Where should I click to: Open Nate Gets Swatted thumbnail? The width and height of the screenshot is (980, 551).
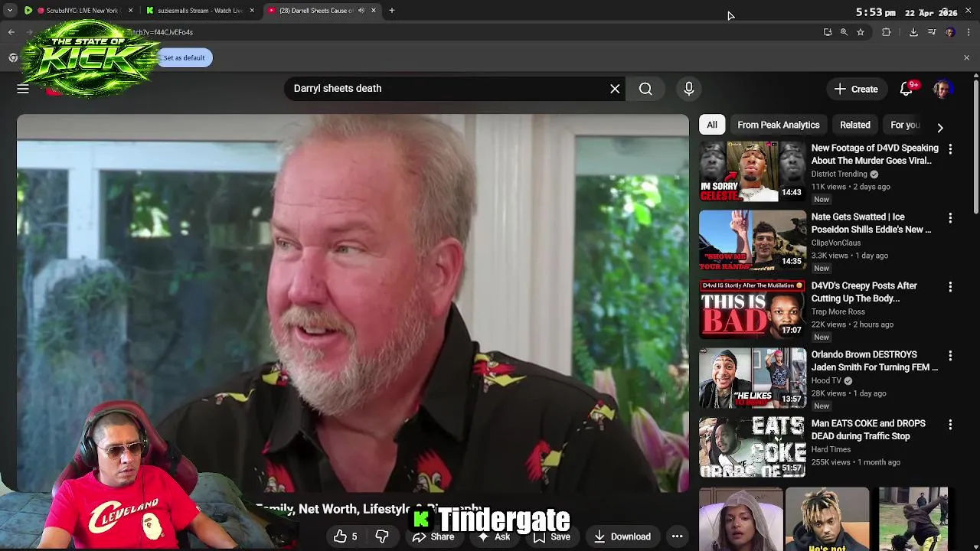(753, 241)
